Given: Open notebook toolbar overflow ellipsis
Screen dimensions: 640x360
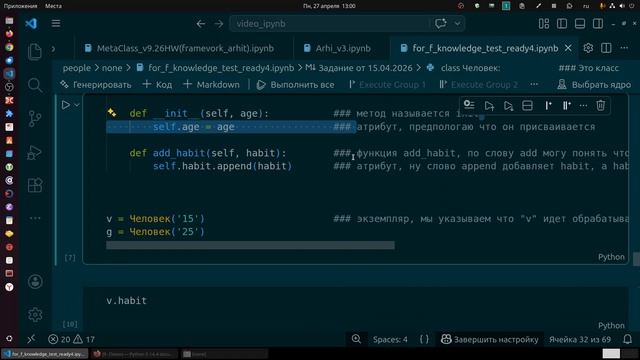Looking at the screenshot, I should [x=534, y=84].
